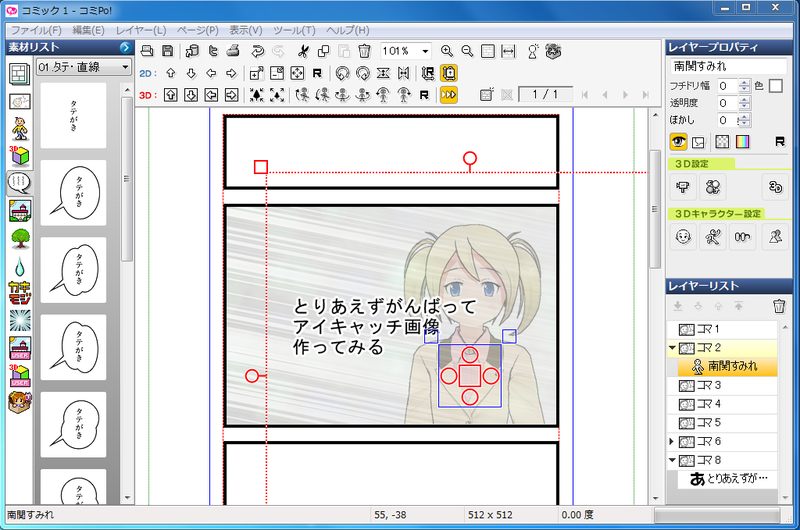Open the water drop manga symbols category
800x530 pixels.
coord(19,266)
